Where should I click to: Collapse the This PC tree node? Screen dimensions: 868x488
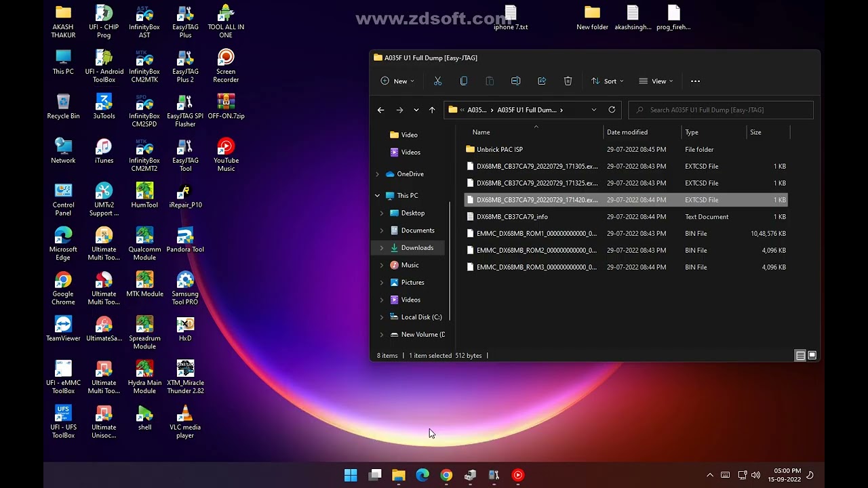[x=378, y=196]
